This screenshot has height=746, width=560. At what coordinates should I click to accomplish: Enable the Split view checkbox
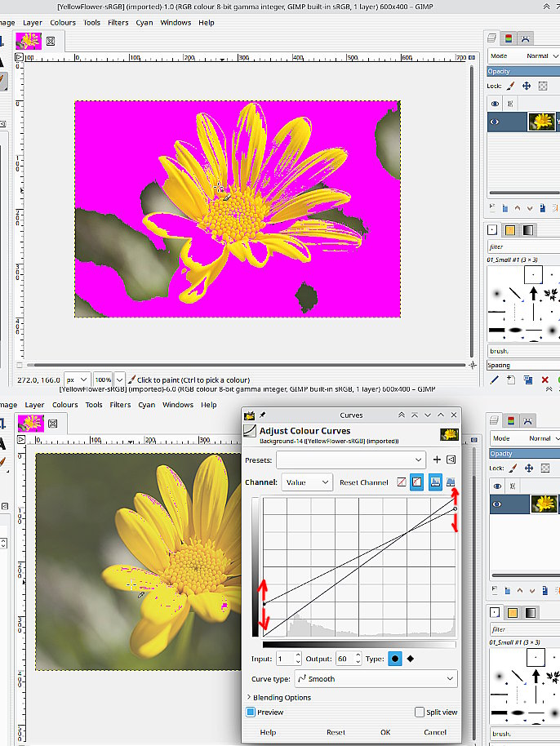tap(420, 712)
